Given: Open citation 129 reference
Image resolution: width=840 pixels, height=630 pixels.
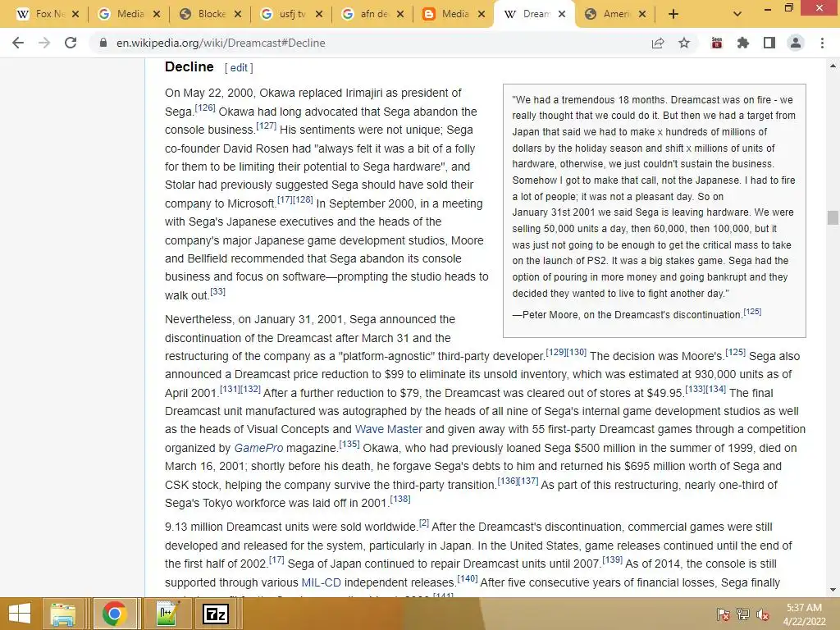Looking at the screenshot, I should (x=555, y=353).
